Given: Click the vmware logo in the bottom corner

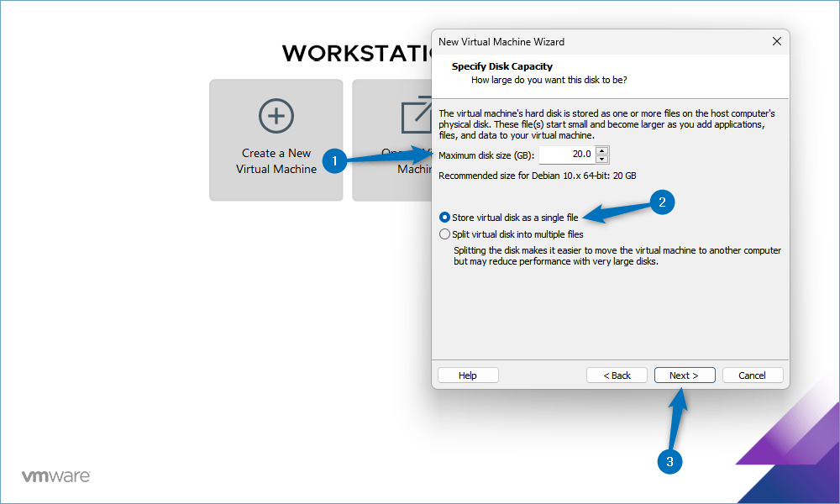Looking at the screenshot, I should pos(56,475).
